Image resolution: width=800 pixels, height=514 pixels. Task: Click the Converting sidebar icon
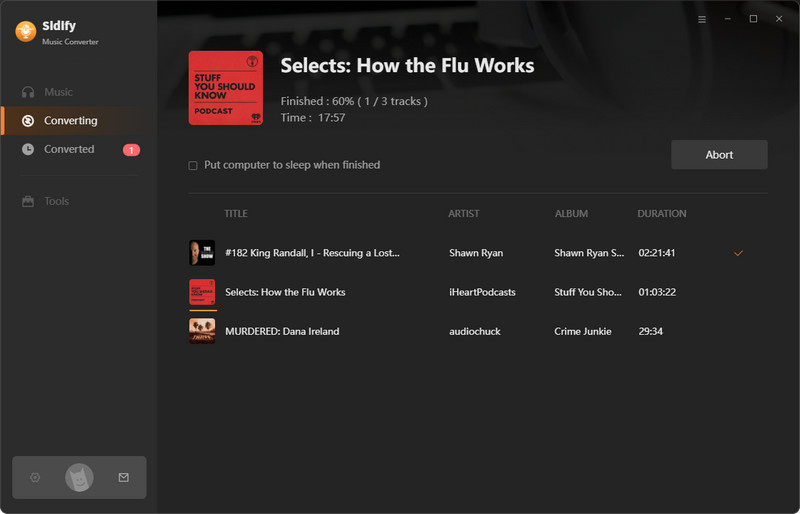click(28, 120)
